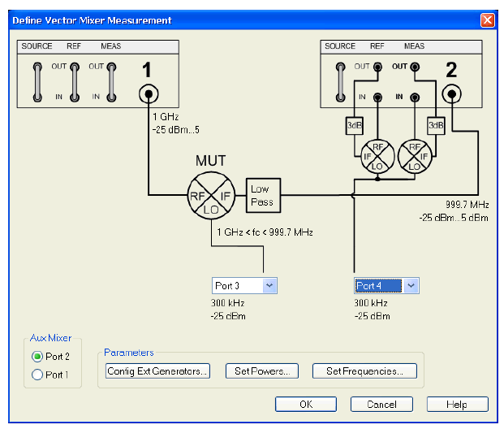Click Port 2 REF OUT connector
Viewport: 504px width, 429px height.
point(377,67)
